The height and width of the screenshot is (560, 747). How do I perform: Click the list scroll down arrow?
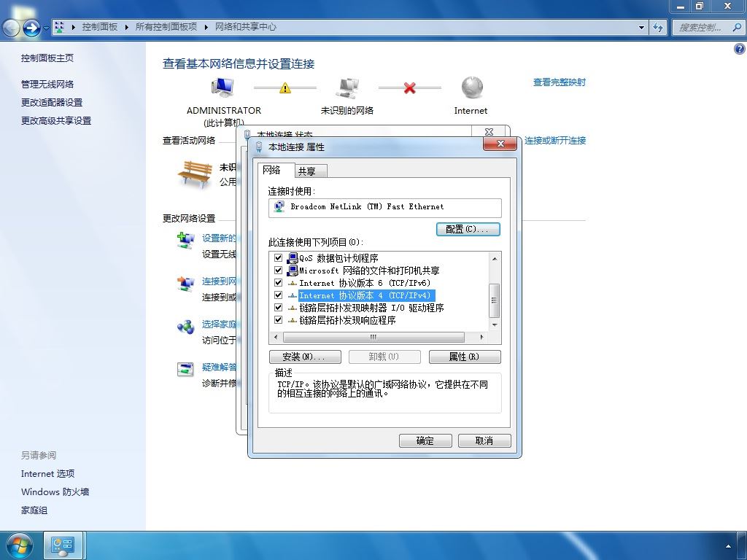tap(495, 325)
